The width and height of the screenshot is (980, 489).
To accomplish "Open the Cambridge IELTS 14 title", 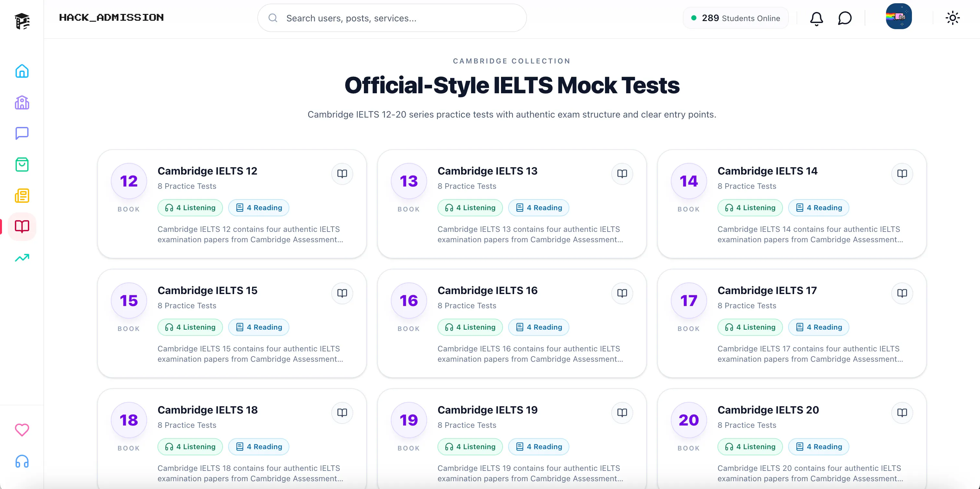I will (x=767, y=171).
